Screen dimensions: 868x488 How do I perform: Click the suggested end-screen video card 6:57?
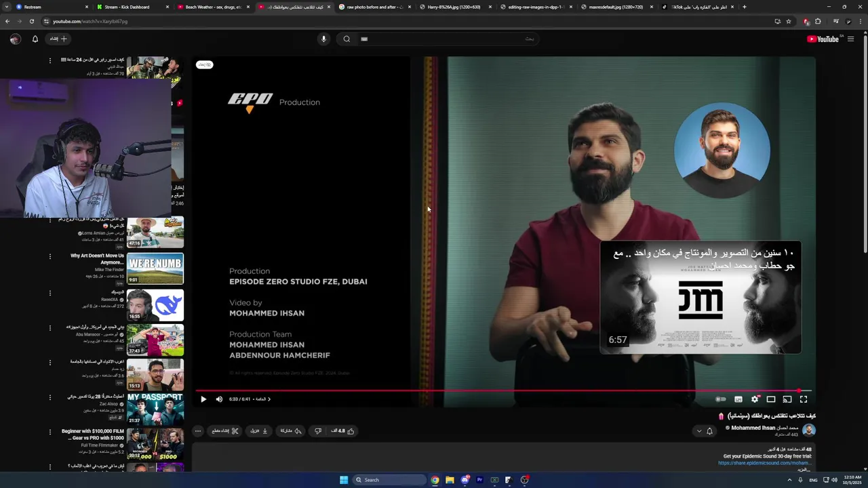point(701,297)
